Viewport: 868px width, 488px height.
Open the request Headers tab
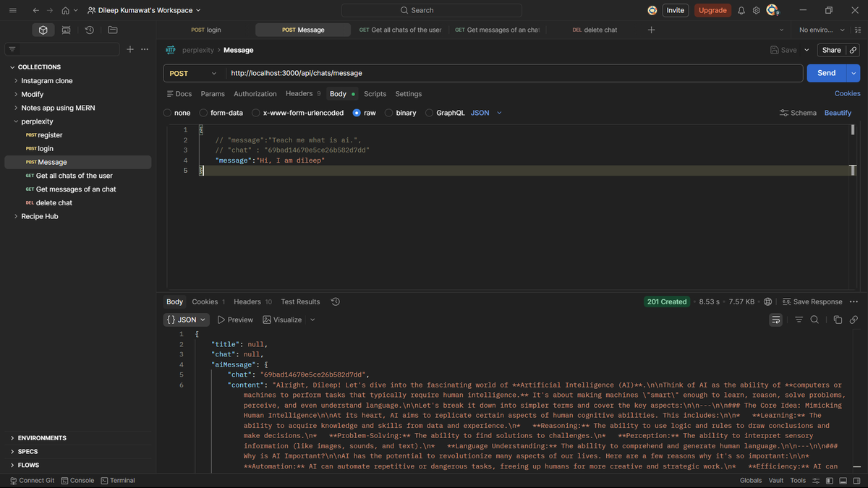pyautogui.click(x=303, y=94)
